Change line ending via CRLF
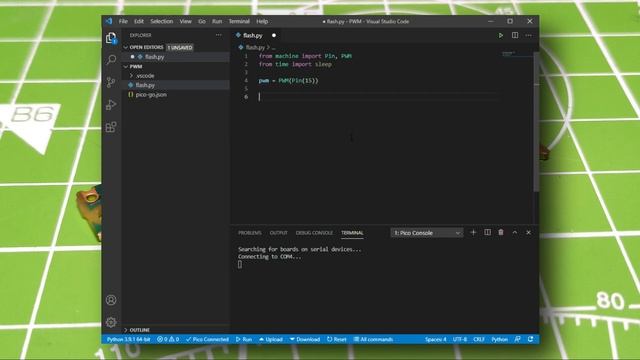The height and width of the screenshot is (360, 640). point(479,339)
